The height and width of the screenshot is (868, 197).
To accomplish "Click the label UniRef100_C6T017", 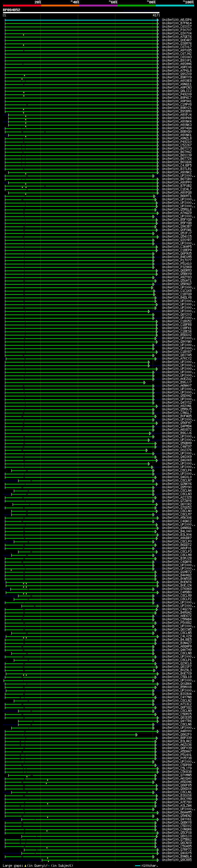I will click(x=176, y=47).
